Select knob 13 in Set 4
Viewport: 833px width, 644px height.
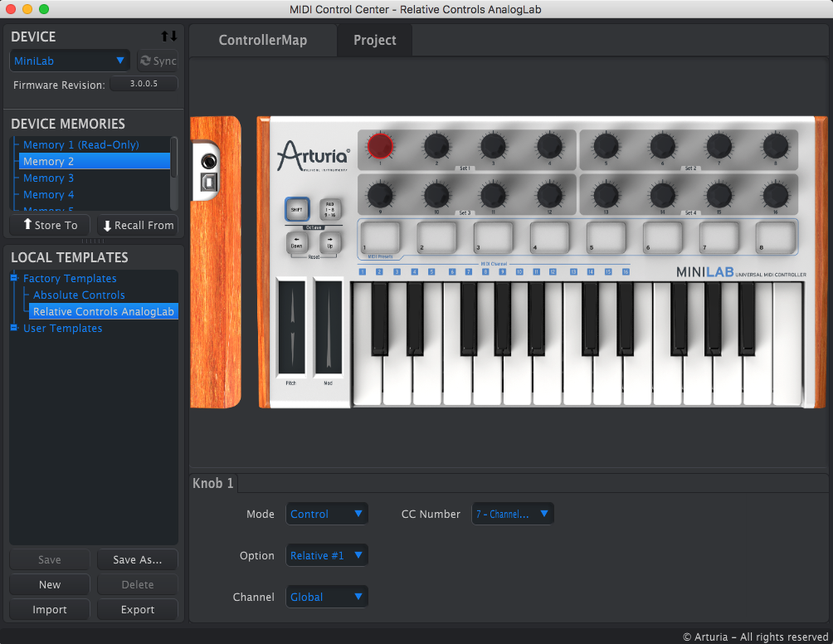pos(606,194)
